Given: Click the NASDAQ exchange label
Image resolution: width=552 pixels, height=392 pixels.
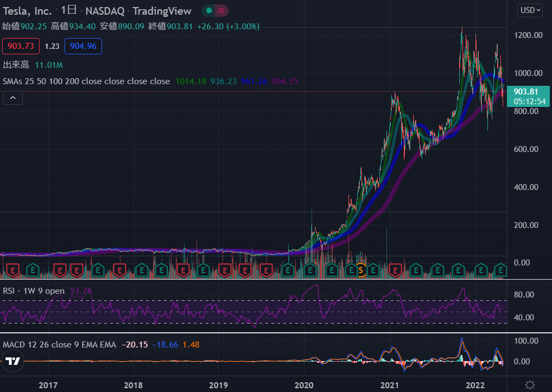Looking at the screenshot, I should (105, 11).
